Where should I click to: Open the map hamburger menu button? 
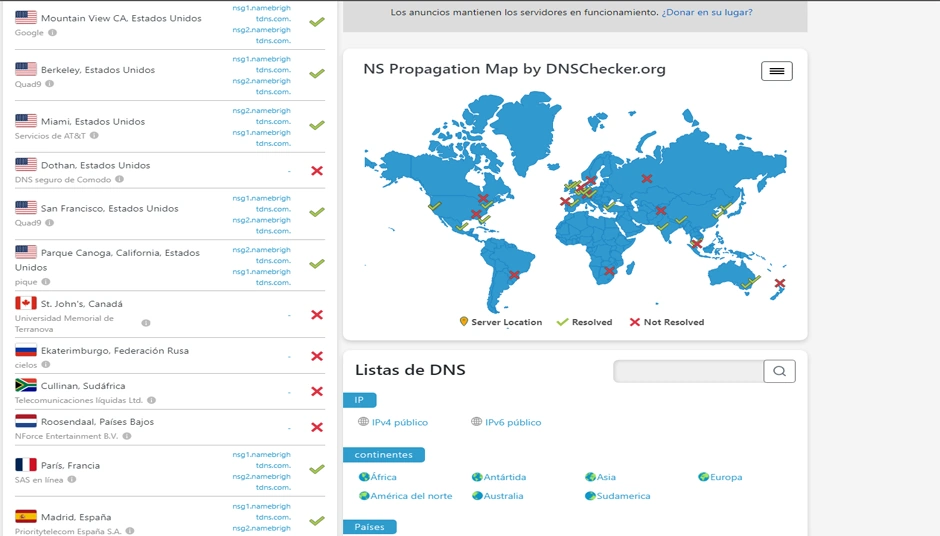pyautogui.click(x=777, y=71)
